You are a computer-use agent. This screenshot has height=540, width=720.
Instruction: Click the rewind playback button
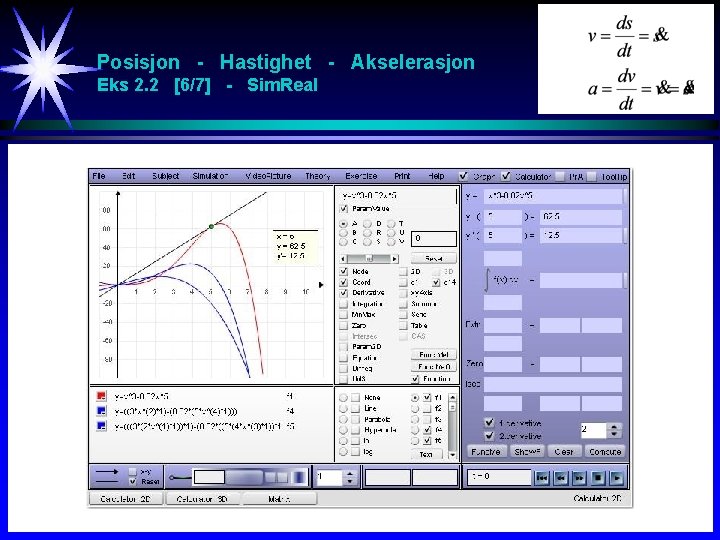(561, 478)
